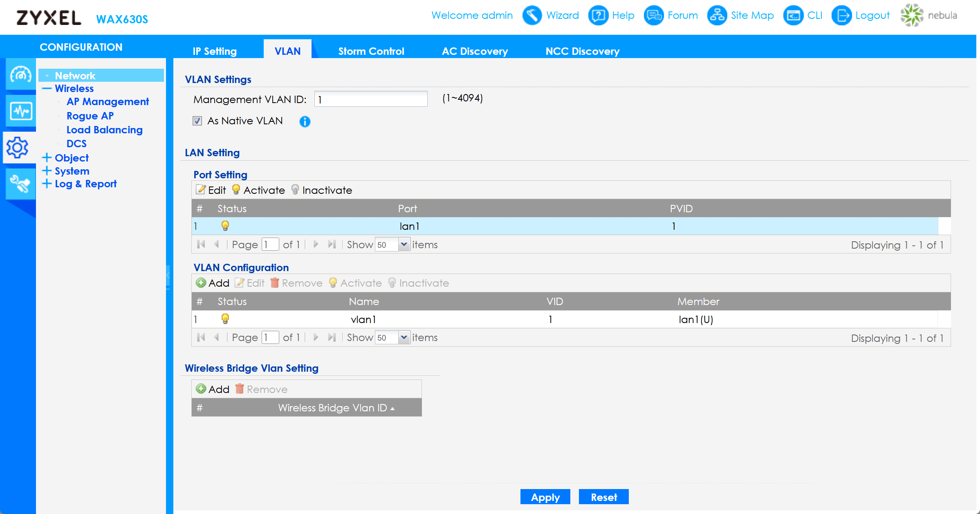Add a new VLAN Configuration entry
The image size is (980, 514).
(213, 283)
